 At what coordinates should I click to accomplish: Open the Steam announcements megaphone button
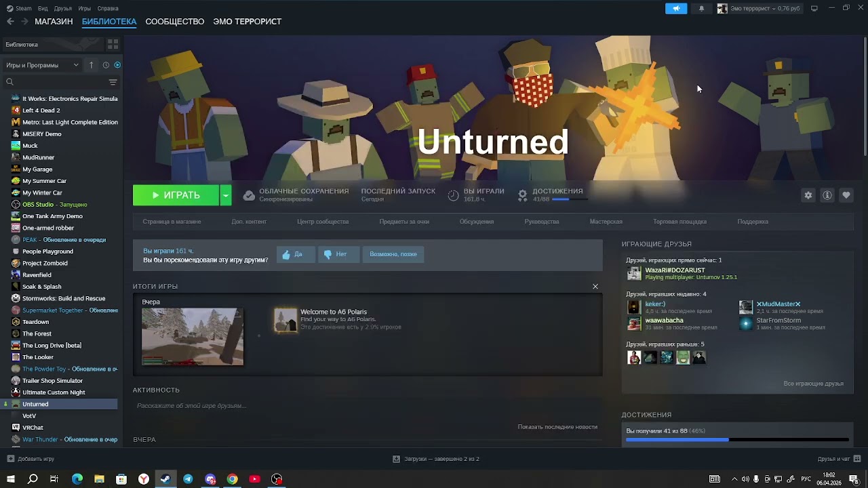pos(676,8)
